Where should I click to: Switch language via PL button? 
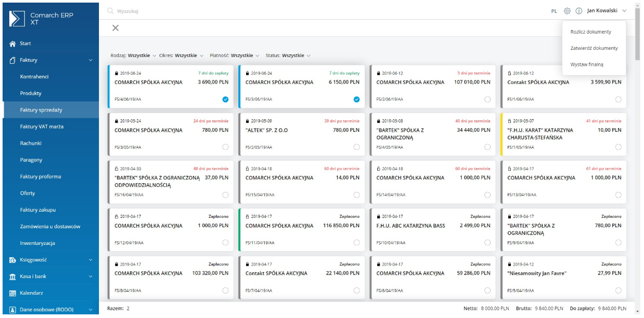coord(554,10)
